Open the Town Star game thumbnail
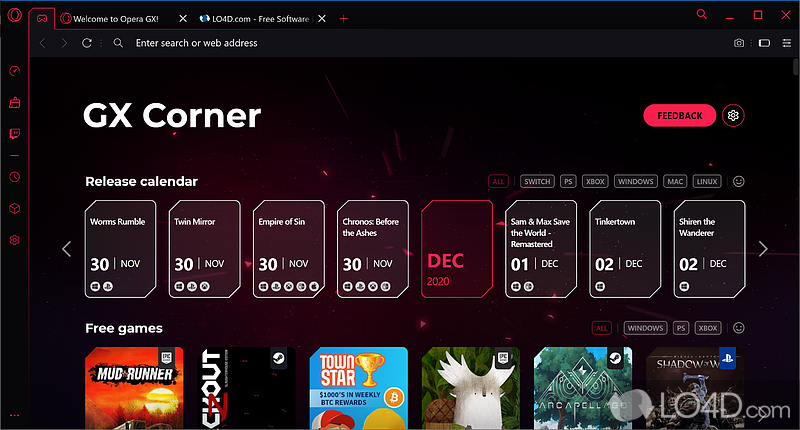Screen dimensions: 800x430 tap(359, 388)
